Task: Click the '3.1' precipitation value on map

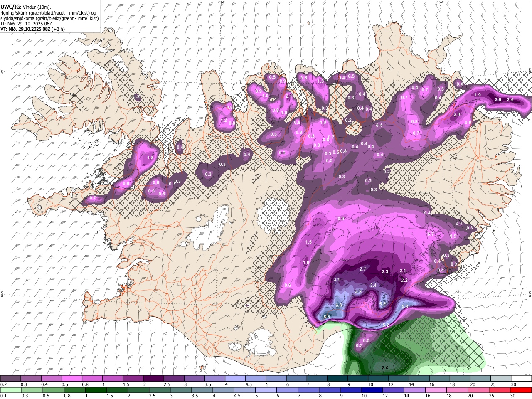Action: (337, 279)
